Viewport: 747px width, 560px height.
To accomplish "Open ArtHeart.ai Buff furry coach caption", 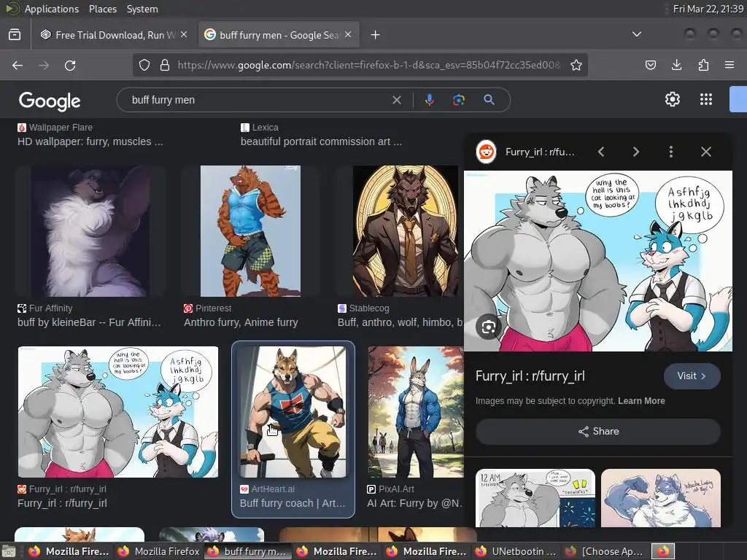I will tap(292, 503).
